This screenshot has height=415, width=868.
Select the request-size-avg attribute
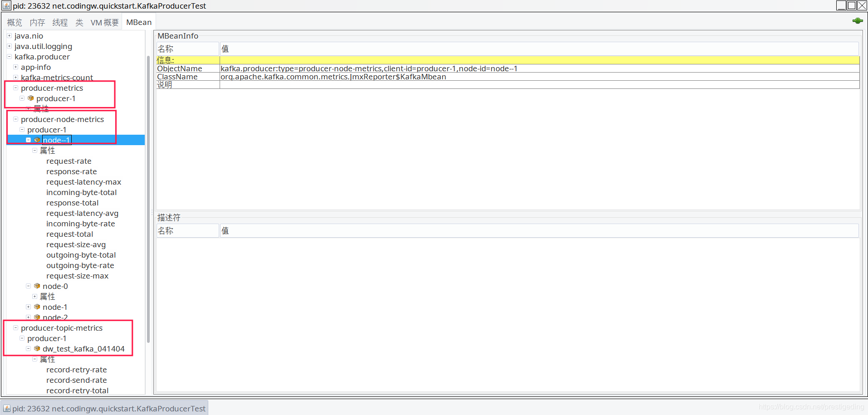[76, 244]
